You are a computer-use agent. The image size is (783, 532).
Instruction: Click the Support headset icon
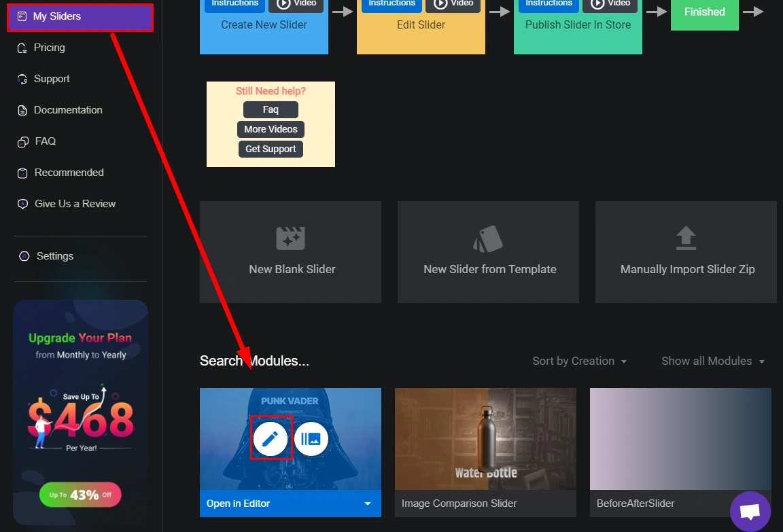click(22, 79)
